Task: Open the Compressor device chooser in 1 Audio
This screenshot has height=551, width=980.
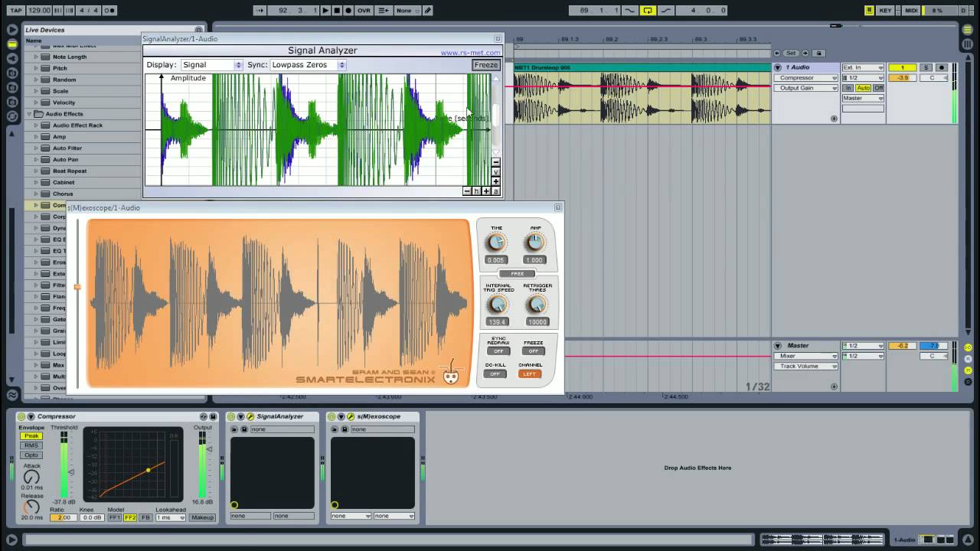Action: (x=807, y=78)
